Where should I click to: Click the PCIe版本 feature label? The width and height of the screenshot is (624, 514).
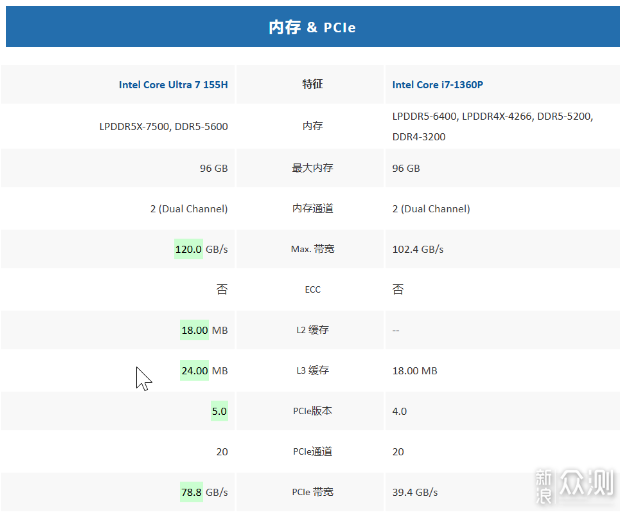pyautogui.click(x=312, y=411)
